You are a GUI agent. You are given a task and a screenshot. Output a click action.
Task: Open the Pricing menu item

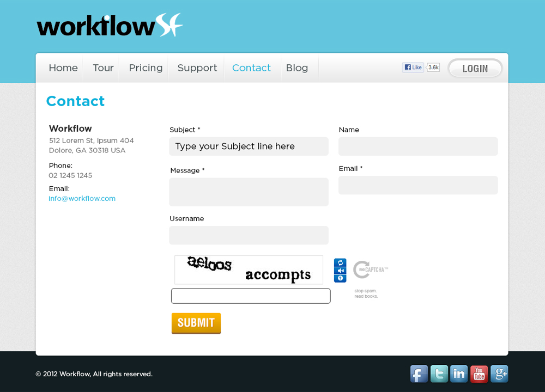(146, 68)
